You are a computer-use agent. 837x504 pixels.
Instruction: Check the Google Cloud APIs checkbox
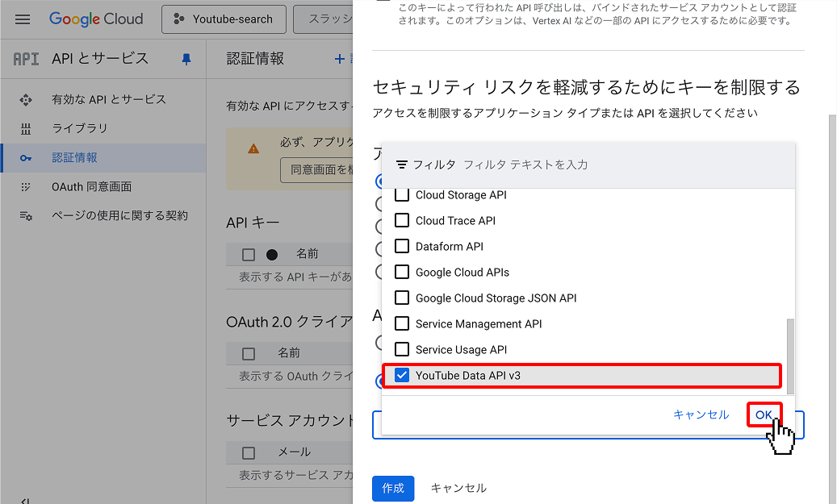tap(402, 272)
